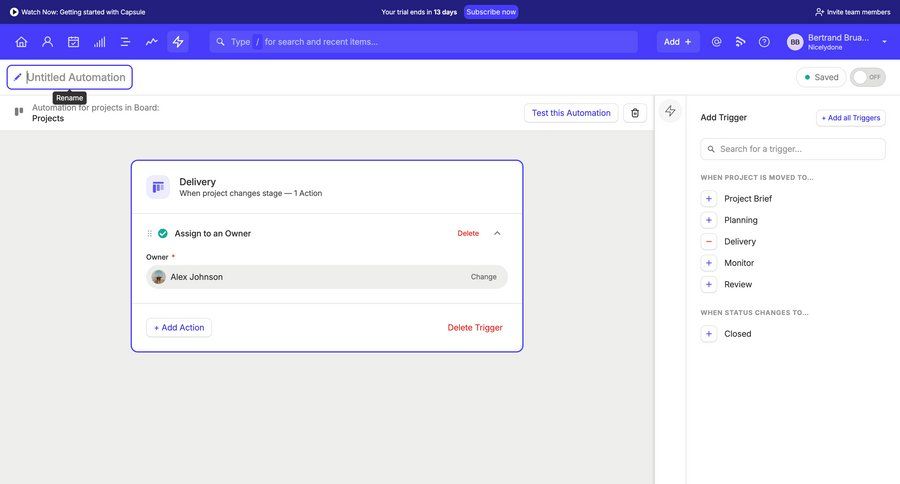This screenshot has height=484, width=900.
Task: Open the user account dropdown arrow
Action: [x=884, y=42]
